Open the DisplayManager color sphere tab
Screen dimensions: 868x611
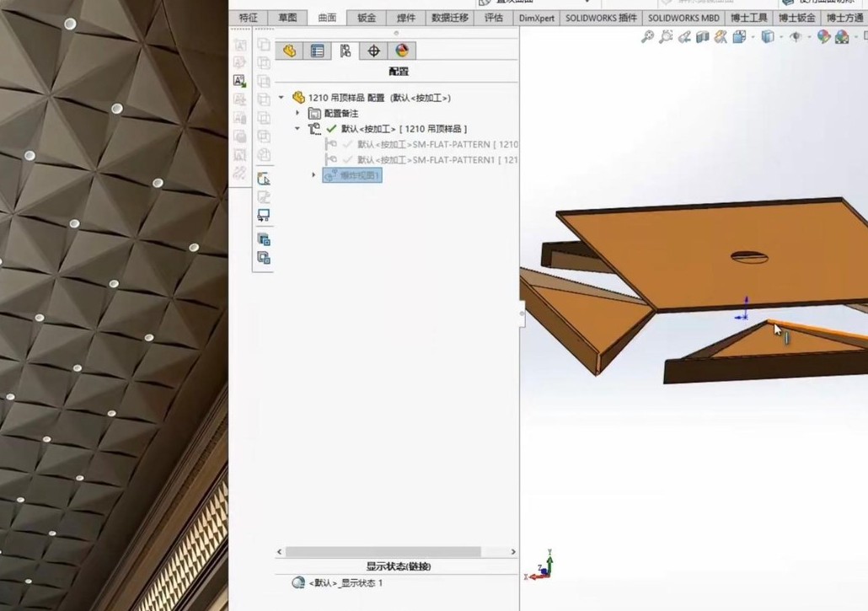click(402, 51)
